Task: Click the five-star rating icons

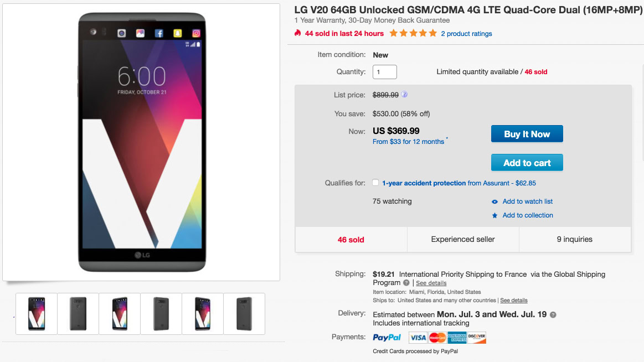Action: (x=413, y=34)
